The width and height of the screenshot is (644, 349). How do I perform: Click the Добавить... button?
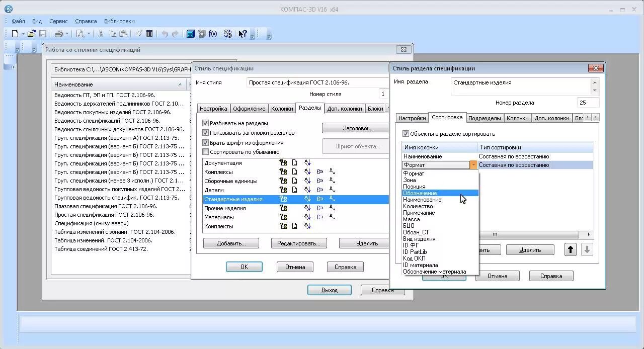231,243
